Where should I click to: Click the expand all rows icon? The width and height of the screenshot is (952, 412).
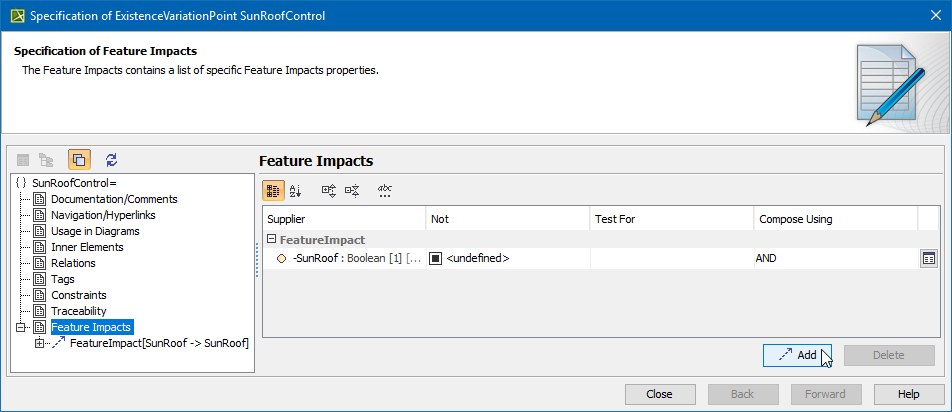click(328, 190)
